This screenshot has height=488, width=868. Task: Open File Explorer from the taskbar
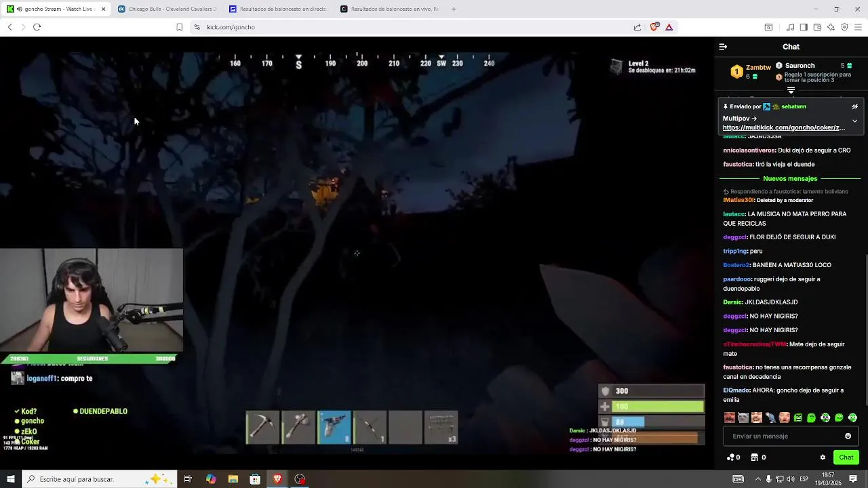coord(233,479)
